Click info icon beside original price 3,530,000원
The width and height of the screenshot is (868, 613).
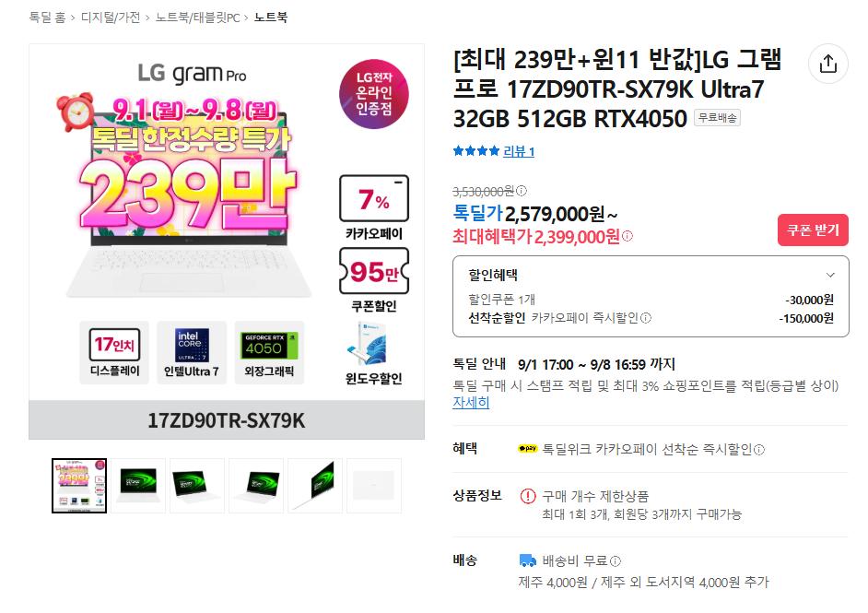point(521,191)
